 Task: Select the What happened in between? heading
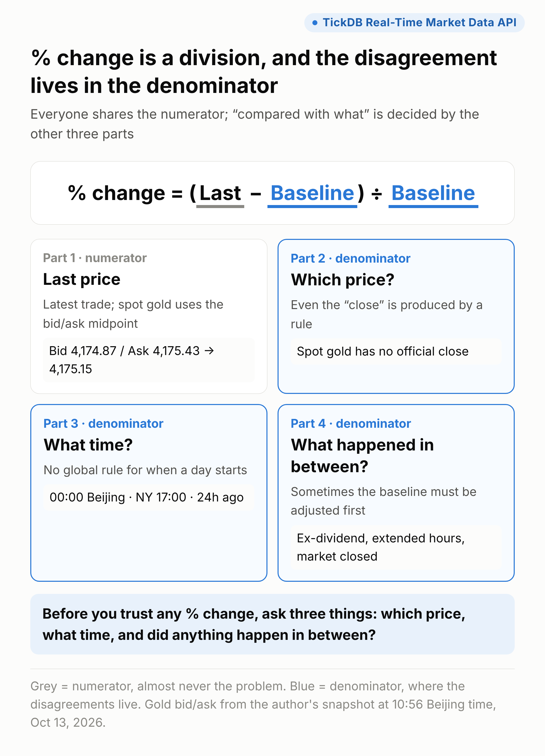tap(362, 455)
